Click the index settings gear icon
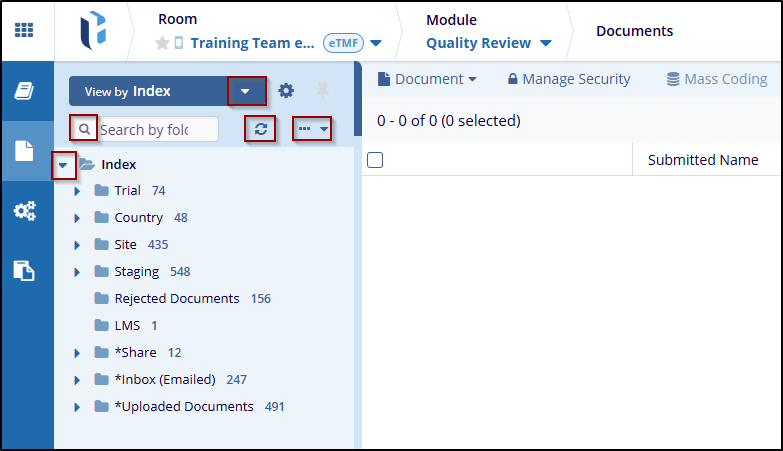Screen dimensions: 783x451 [286, 91]
